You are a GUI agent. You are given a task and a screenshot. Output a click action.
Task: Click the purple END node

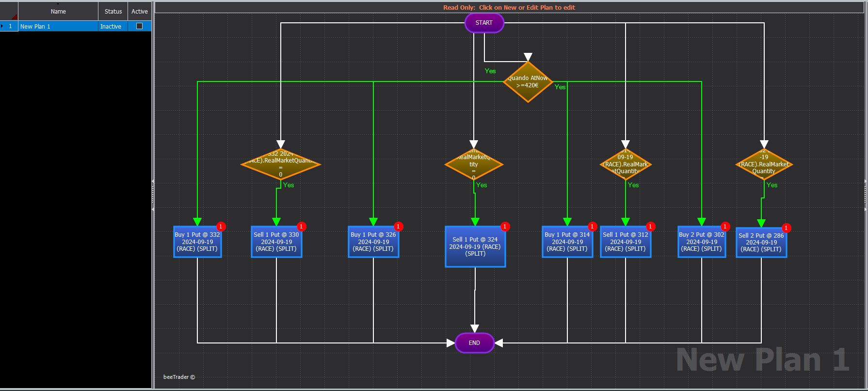click(474, 343)
